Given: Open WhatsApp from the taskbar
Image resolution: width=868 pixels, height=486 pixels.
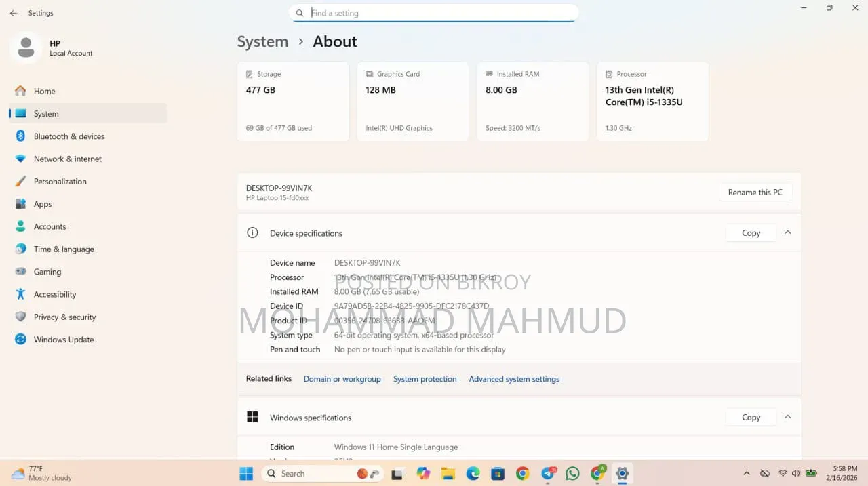Looking at the screenshot, I should pyautogui.click(x=573, y=473).
